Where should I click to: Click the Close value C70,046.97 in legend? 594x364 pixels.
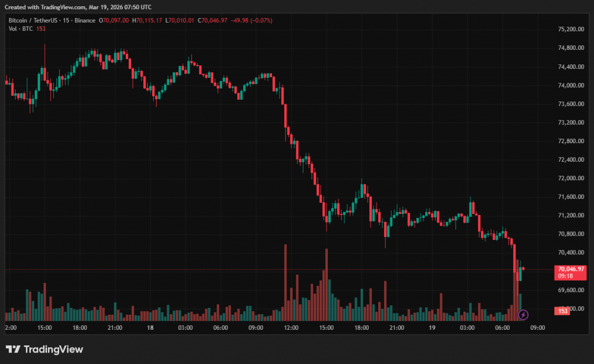pyautogui.click(x=212, y=20)
